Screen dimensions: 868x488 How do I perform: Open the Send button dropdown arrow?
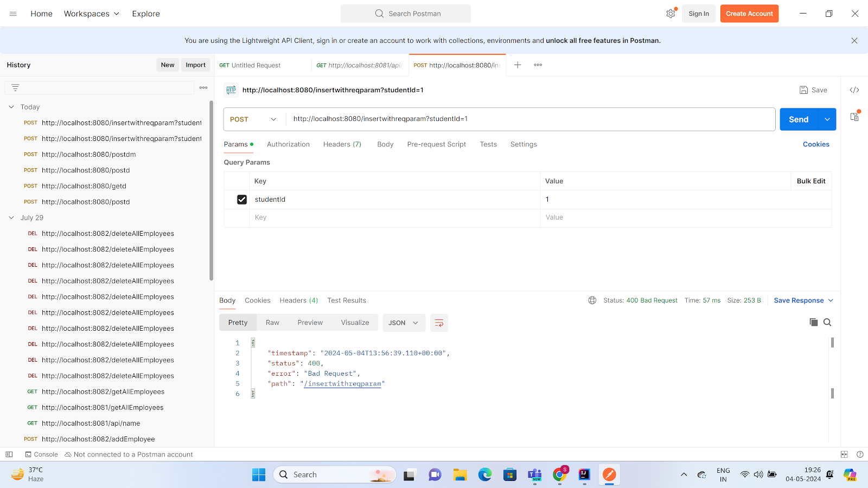[827, 119]
